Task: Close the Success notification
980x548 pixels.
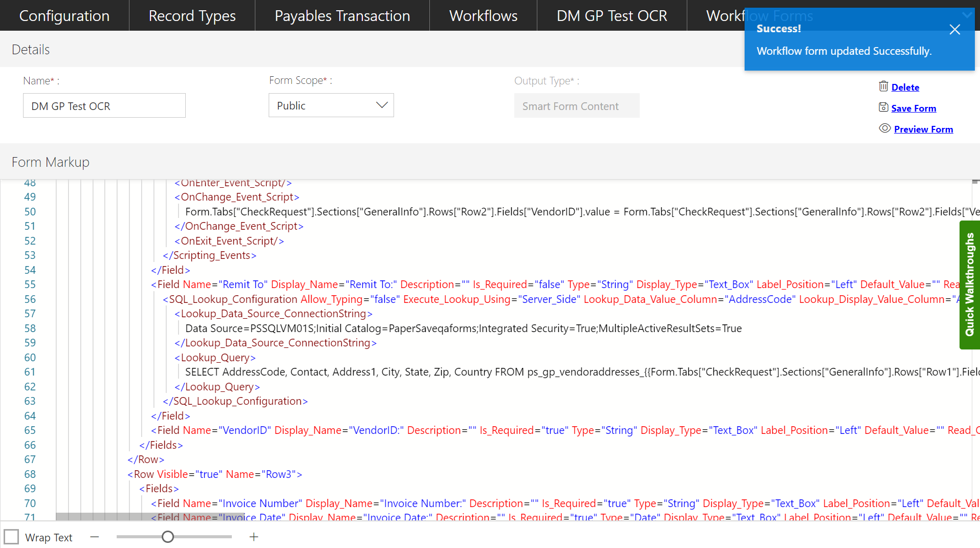Action: click(954, 30)
